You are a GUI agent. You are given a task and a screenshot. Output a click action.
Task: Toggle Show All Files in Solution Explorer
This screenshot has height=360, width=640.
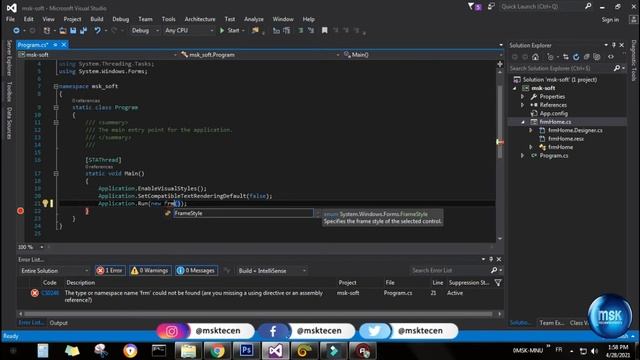(x=597, y=57)
